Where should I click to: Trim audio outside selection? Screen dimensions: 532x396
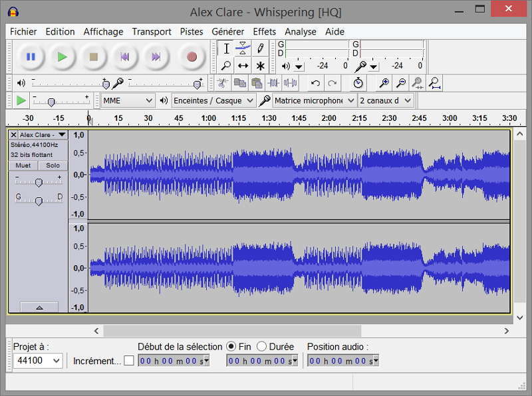[x=273, y=83]
